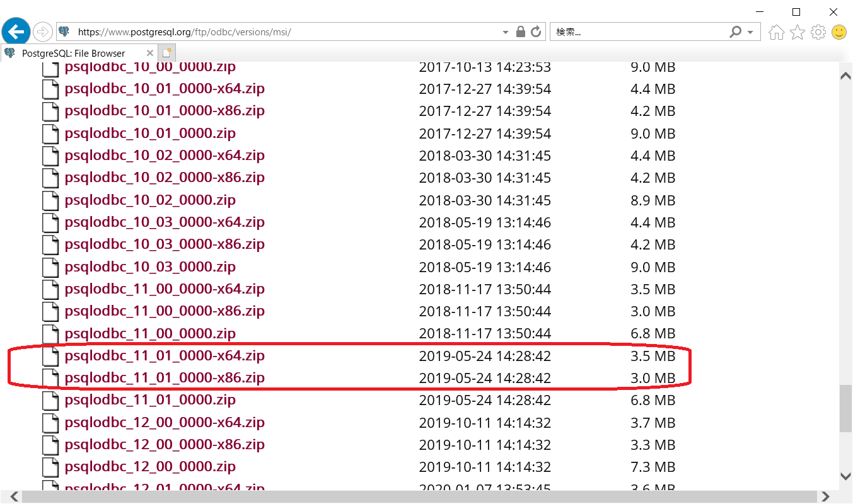The width and height of the screenshot is (853, 504).
Task: Refresh the page with the reload icon
Action: [x=536, y=31]
